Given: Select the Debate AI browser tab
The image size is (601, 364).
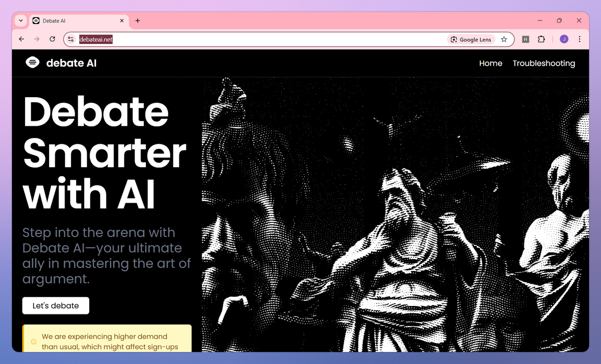Looking at the screenshot, I should click(79, 21).
